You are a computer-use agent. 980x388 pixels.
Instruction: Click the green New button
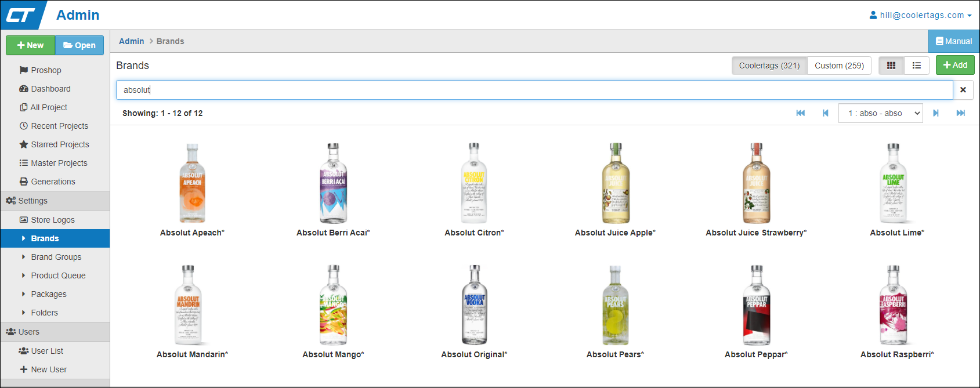[x=31, y=45]
